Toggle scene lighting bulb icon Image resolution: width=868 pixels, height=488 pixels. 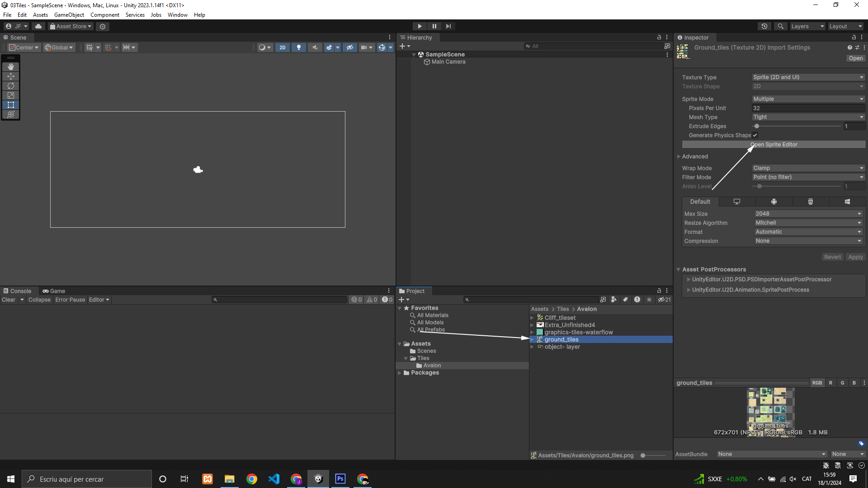pyautogui.click(x=298, y=47)
